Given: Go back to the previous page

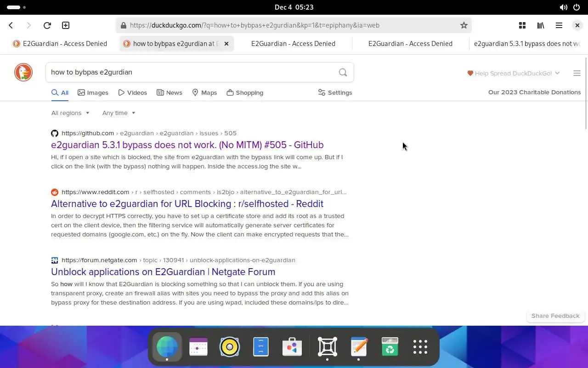Looking at the screenshot, I should [11, 25].
